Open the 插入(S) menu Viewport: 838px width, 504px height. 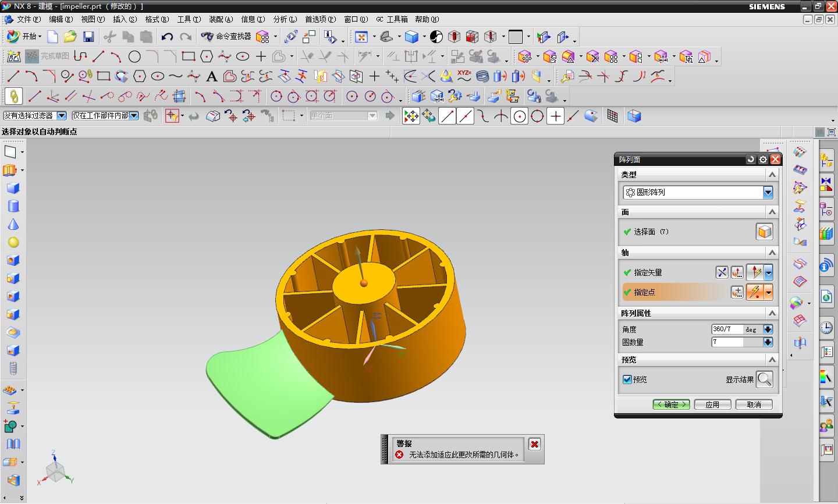(x=125, y=19)
